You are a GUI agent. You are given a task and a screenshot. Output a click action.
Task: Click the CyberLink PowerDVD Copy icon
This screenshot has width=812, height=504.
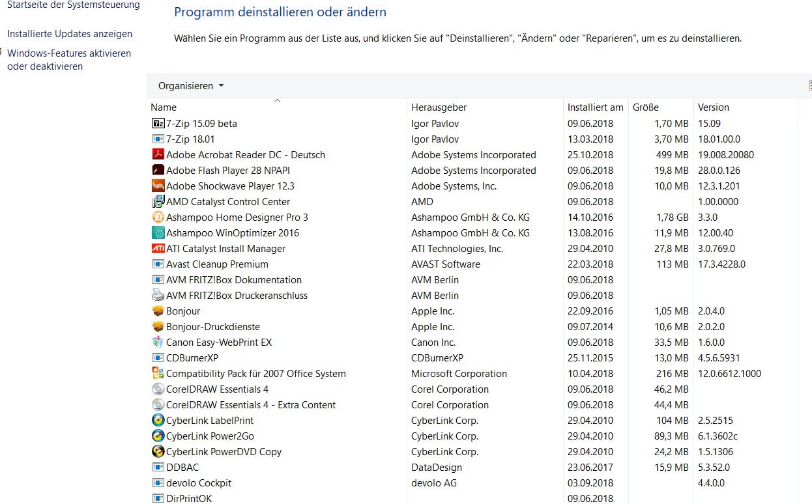pos(158,451)
